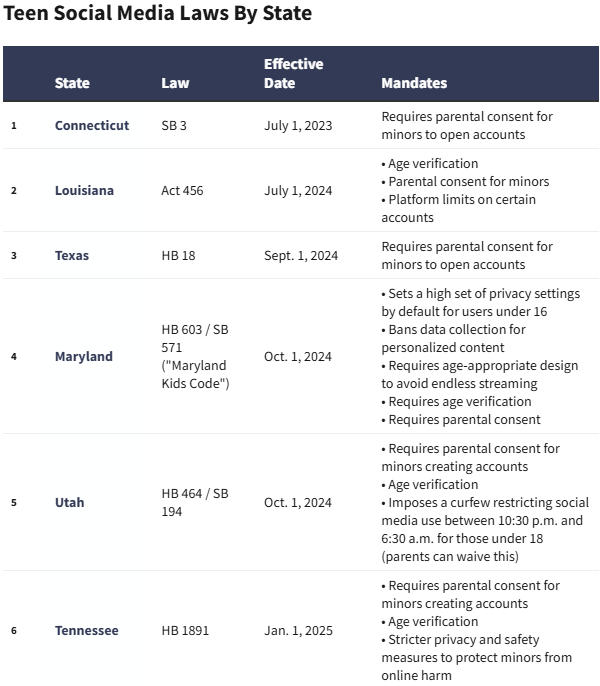Click the SB 3 law cell
600x686 pixels.
174,126
